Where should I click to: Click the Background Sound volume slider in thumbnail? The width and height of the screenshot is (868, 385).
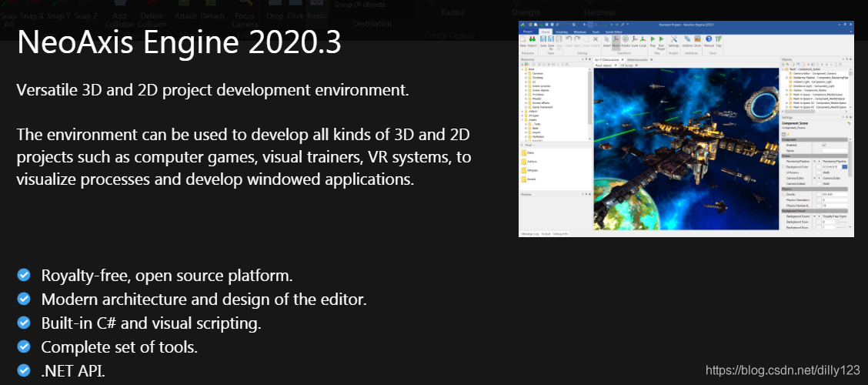pyautogui.click(x=841, y=222)
